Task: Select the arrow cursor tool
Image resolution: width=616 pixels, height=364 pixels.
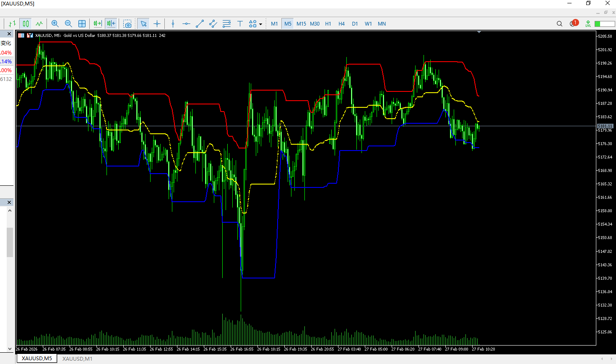Action: (143, 24)
